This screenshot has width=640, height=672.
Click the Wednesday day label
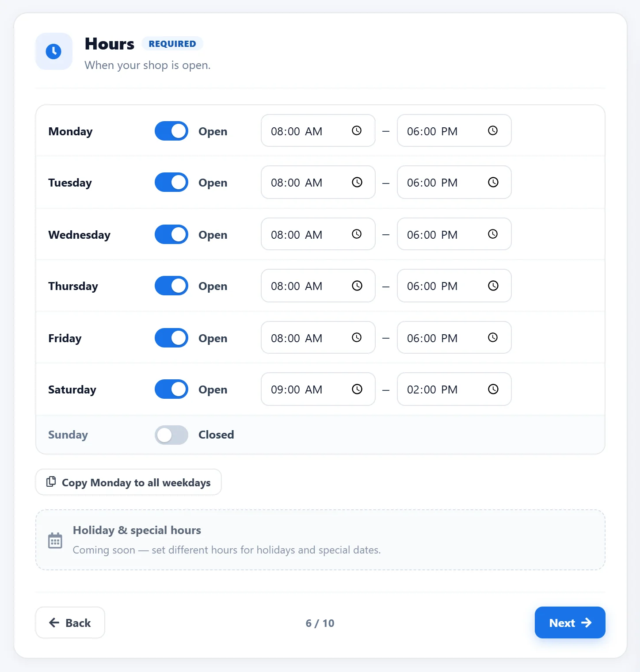pos(80,235)
